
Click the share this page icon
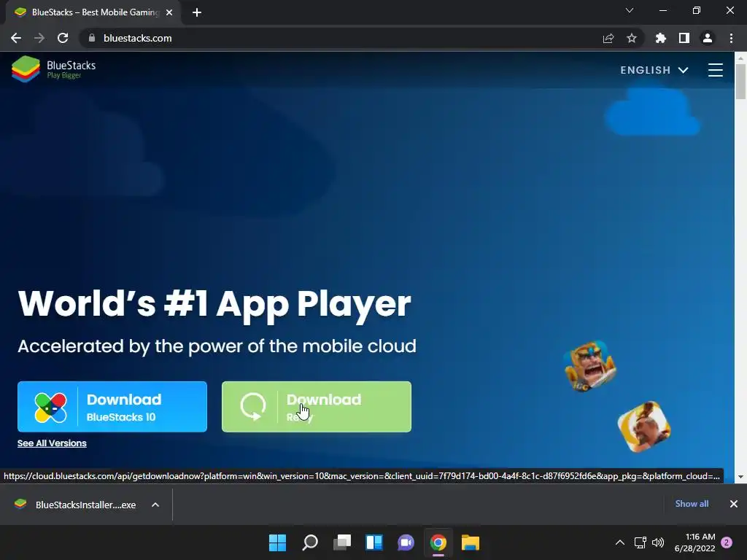608,38
